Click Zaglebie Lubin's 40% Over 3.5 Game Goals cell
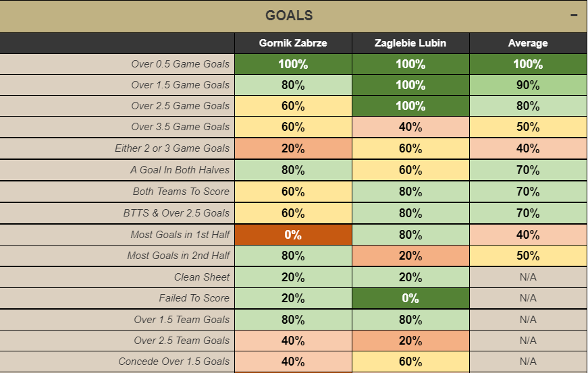Viewport: 588px width, 373px height. tap(410, 127)
